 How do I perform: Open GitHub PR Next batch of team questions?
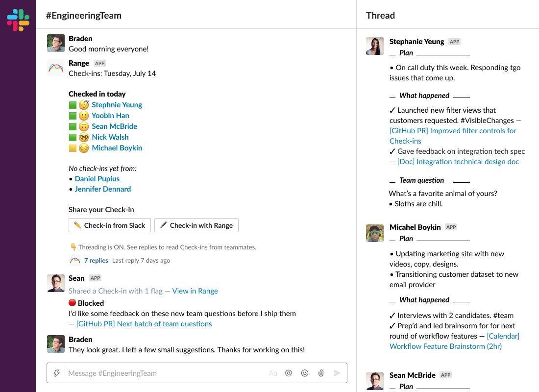coord(144,324)
